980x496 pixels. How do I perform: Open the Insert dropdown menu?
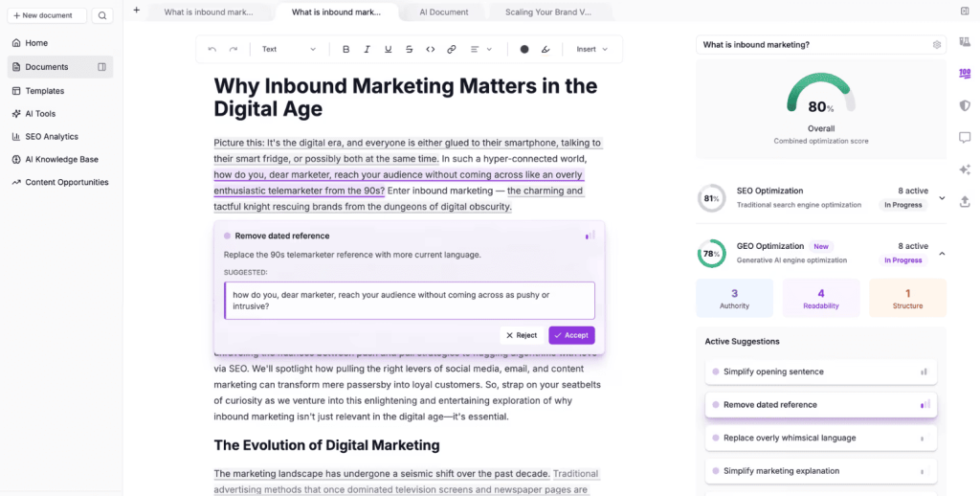(591, 49)
